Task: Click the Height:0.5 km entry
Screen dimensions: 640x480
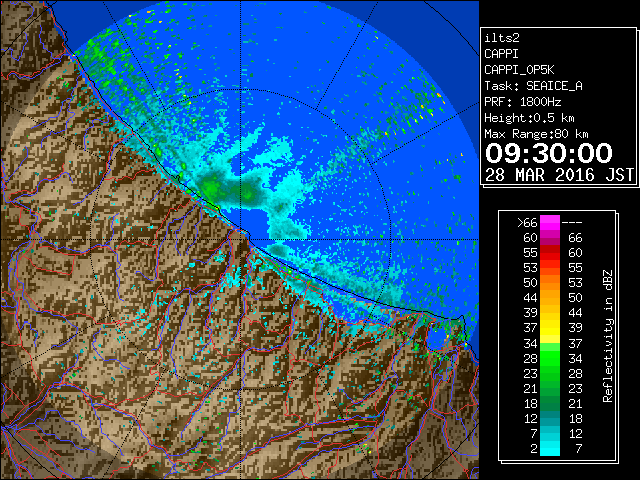Action: click(x=529, y=118)
